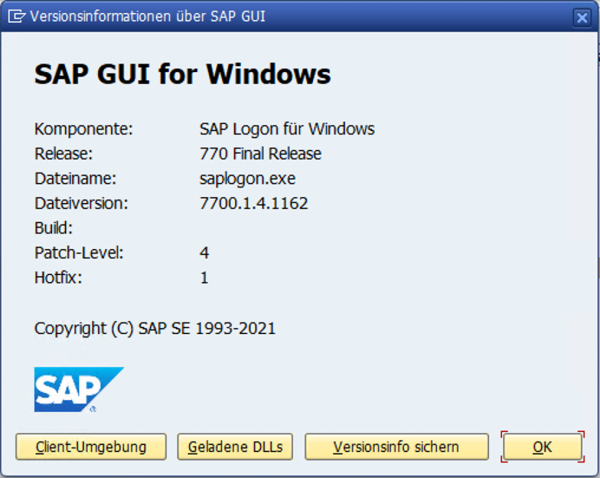Select the saplogon.exe file name value
The height and width of the screenshot is (478, 600).
[x=247, y=179]
